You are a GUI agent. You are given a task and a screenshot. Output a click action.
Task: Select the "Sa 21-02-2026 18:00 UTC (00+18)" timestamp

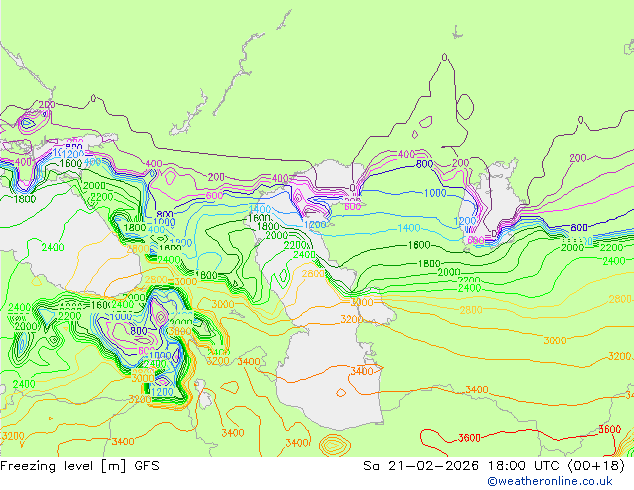pyautogui.click(x=494, y=466)
